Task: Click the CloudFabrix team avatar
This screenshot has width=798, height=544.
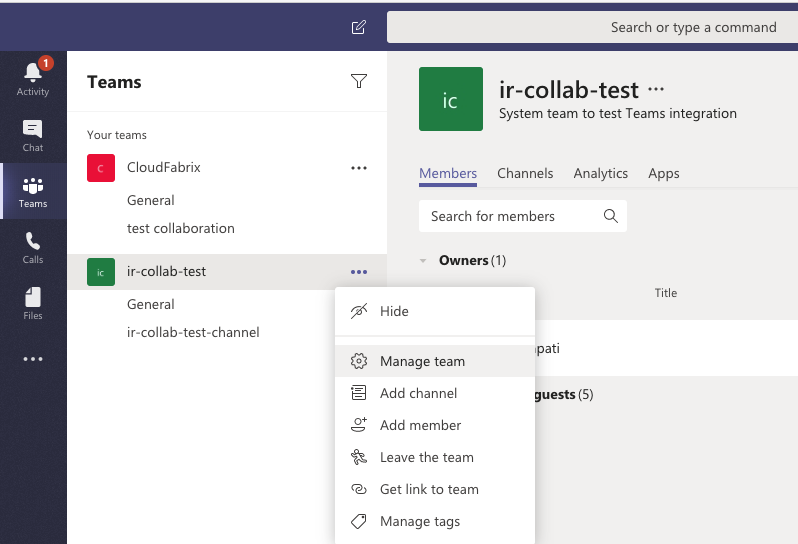Action: (101, 168)
